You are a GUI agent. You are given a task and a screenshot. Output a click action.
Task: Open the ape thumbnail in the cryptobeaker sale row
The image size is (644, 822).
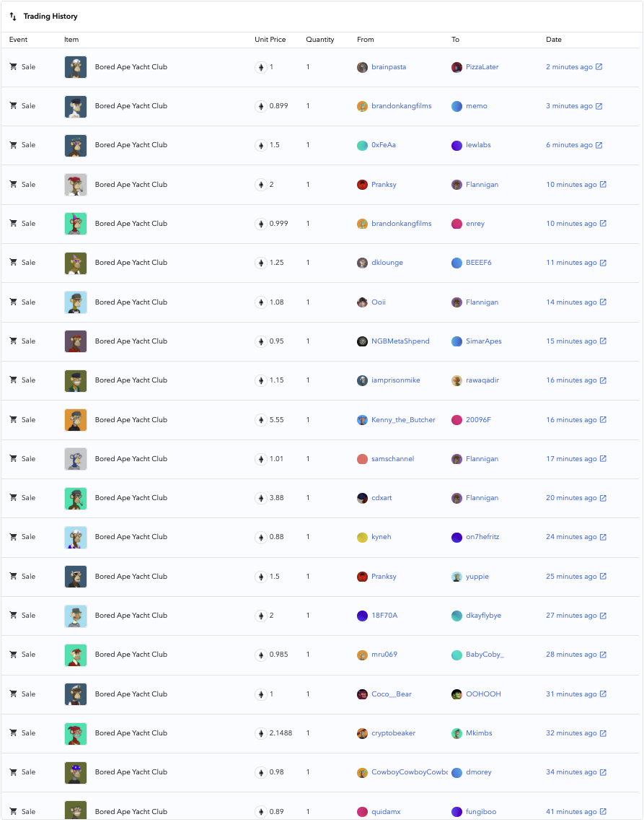click(76, 733)
